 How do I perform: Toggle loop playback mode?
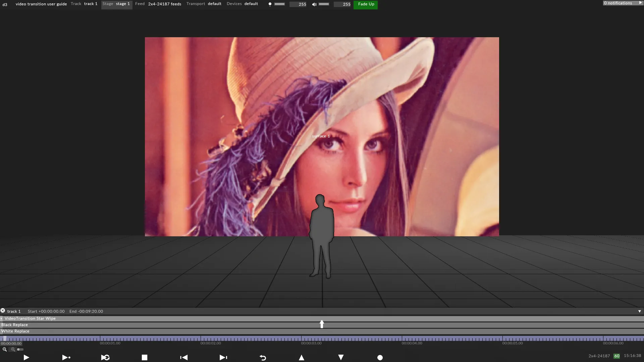[x=105, y=357]
